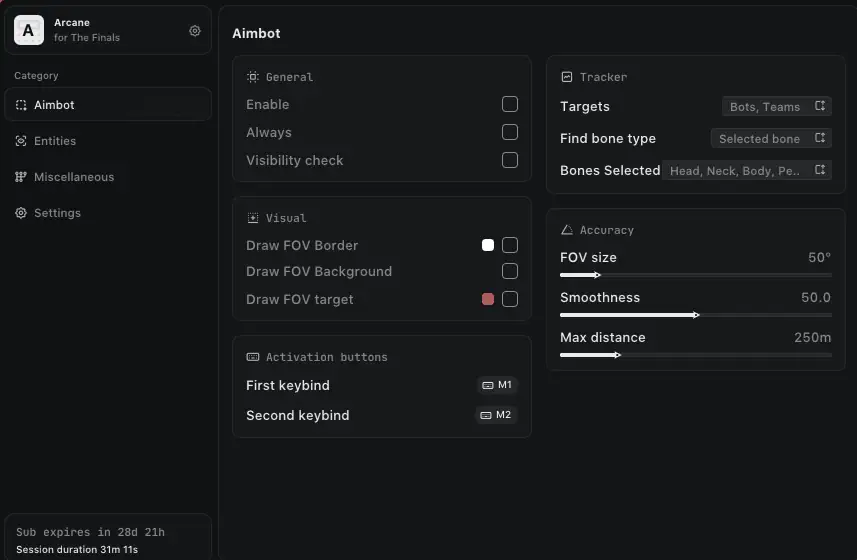Image resolution: width=857 pixels, height=560 pixels.
Task: Open Bones Selected Head, Neck, Body dropdown
Action: 747,170
